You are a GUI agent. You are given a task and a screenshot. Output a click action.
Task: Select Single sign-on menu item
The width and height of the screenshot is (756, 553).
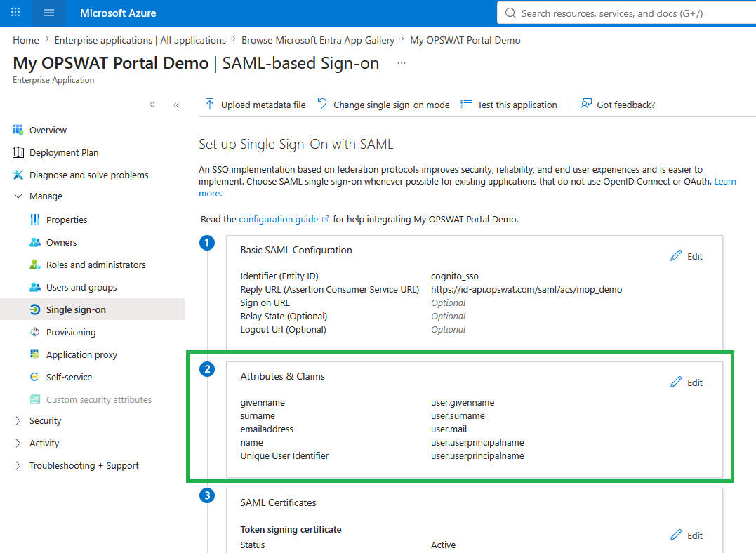tap(92, 309)
